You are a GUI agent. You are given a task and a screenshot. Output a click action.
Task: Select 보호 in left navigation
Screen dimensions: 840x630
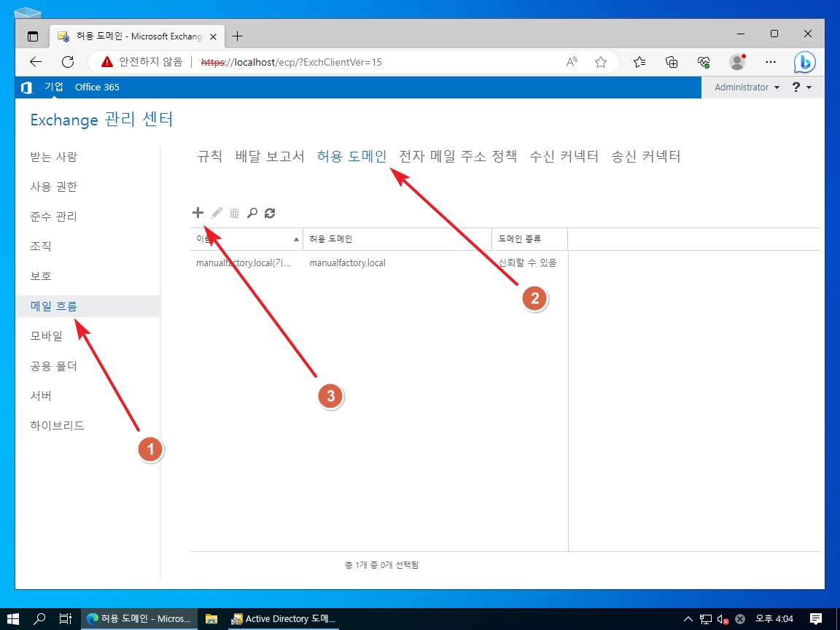point(41,276)
